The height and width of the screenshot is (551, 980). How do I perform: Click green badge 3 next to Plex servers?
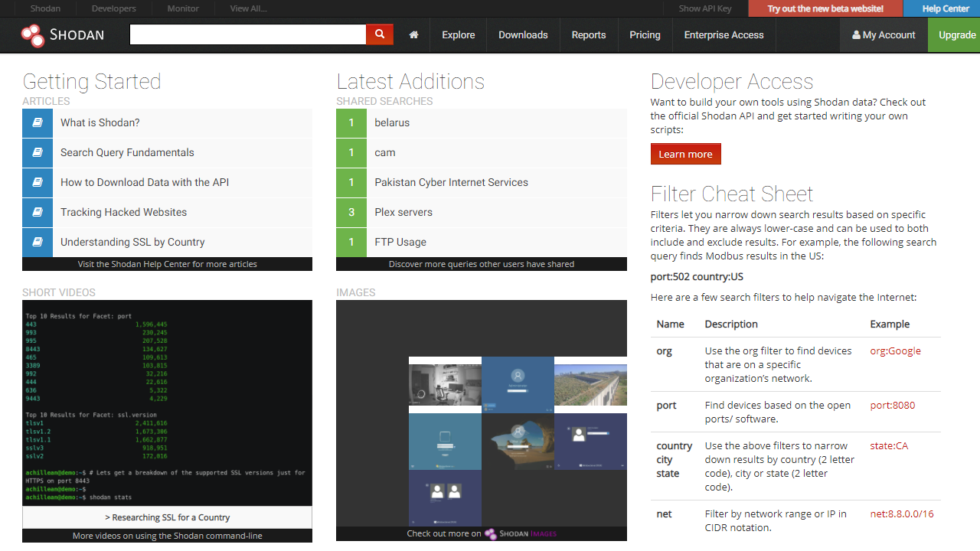[351, 212]
